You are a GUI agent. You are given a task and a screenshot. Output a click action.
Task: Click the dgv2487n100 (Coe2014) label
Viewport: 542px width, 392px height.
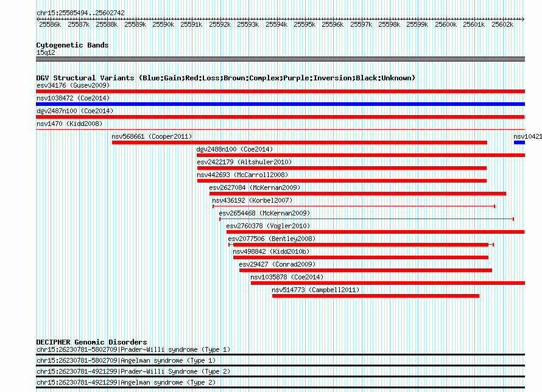75,111
